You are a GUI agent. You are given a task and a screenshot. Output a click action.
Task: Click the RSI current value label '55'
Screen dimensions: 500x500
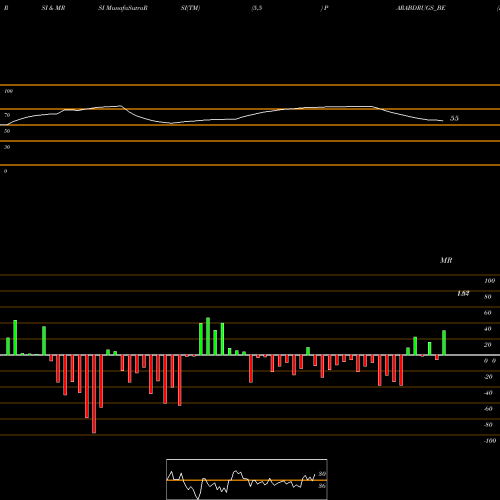[454, 118]
